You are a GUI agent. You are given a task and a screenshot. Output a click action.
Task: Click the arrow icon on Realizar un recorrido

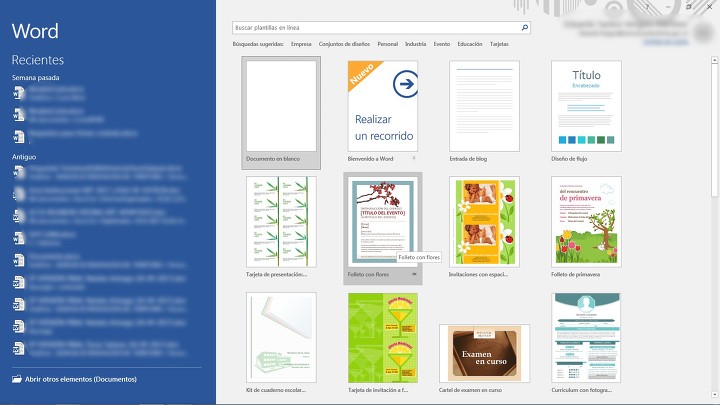click(405, 86)
